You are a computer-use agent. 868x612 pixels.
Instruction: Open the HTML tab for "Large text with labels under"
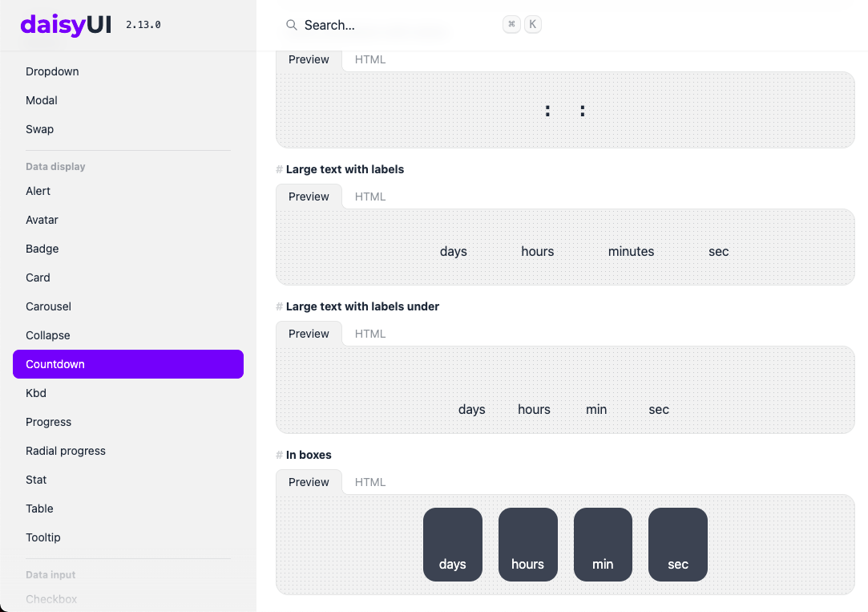coord(369,333)
